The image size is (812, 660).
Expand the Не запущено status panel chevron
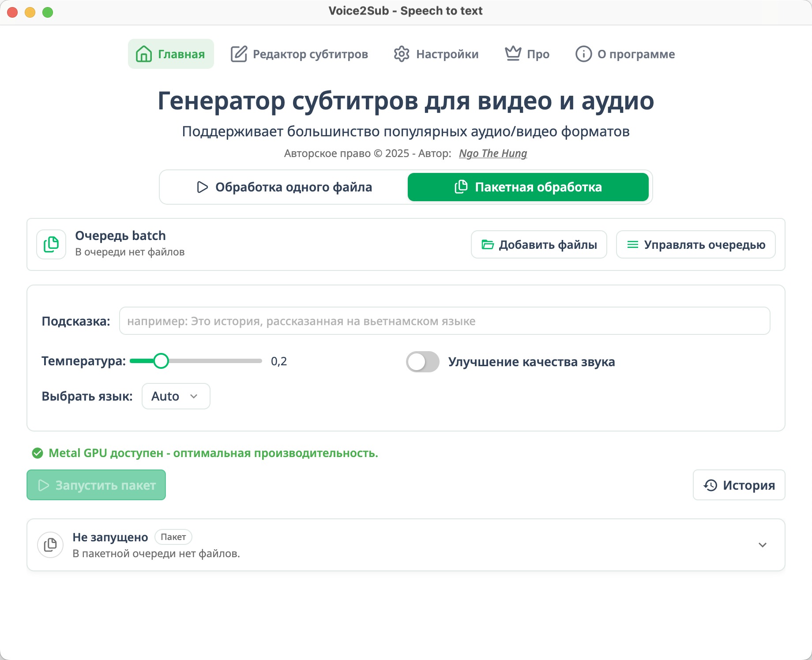coord(763,545)
